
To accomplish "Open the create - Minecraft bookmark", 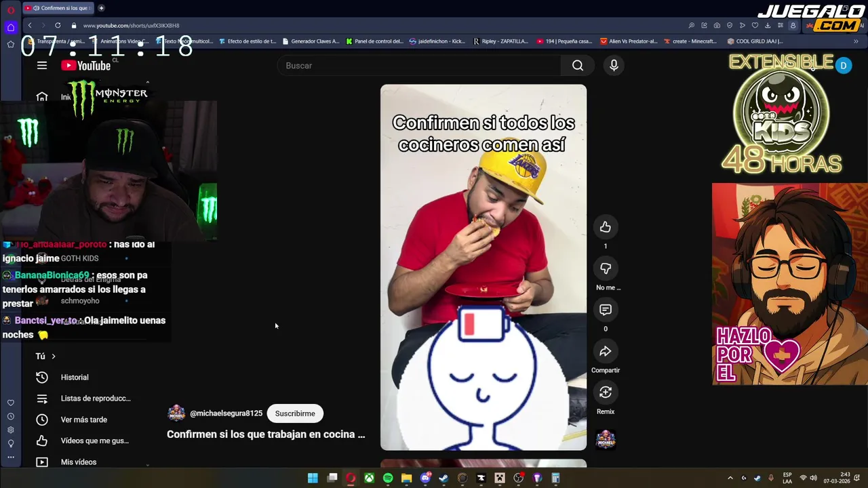I will click(x=690, y=41).
